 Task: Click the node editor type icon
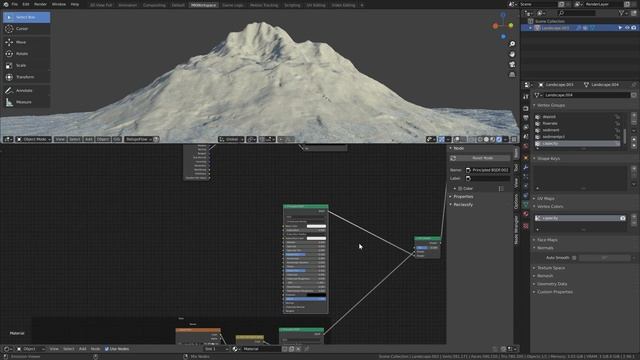[x=7, y=349]
